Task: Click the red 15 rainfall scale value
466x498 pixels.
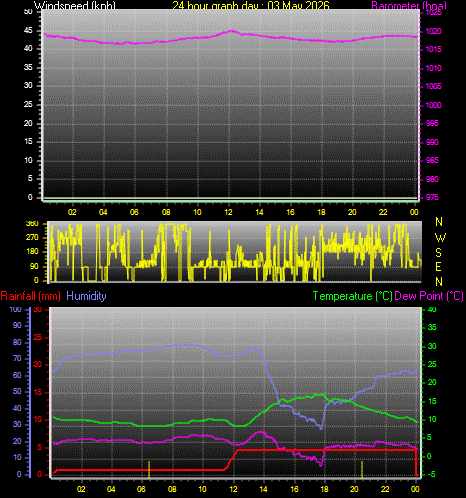Action: [38, 392]
